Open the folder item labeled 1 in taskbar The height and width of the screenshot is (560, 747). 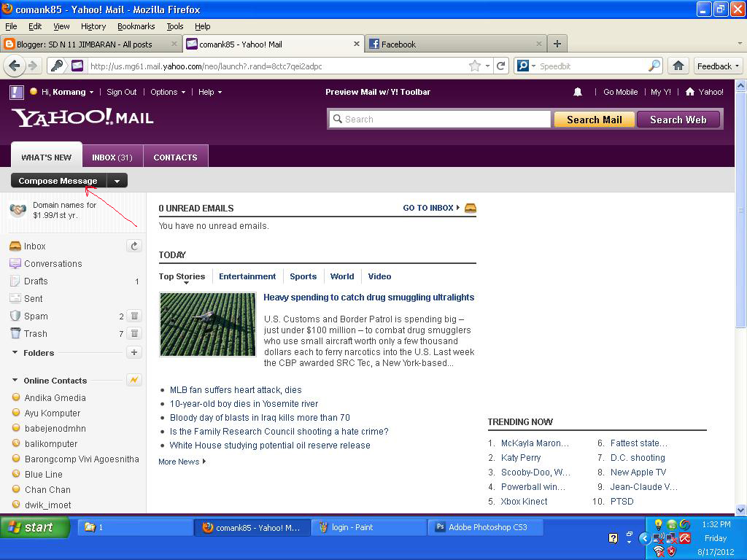135,527
